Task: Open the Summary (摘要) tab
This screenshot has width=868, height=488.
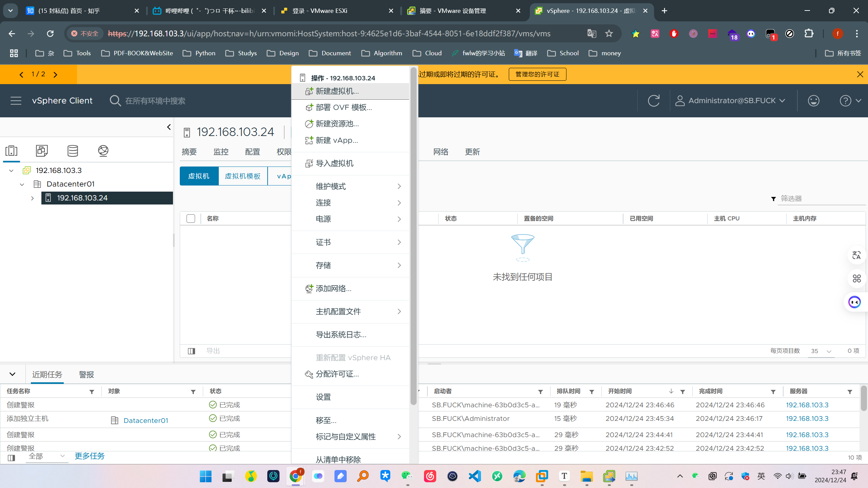Action: 189,152
